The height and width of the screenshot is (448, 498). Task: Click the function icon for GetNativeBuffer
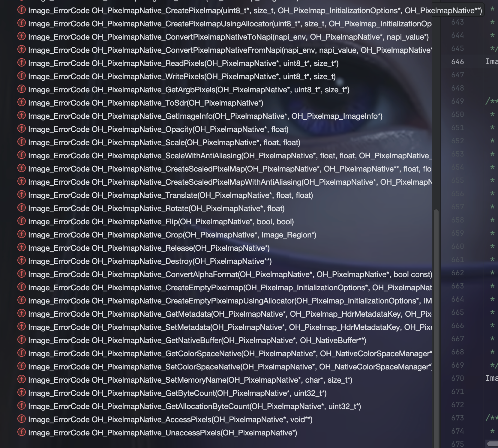coord(22,340)
